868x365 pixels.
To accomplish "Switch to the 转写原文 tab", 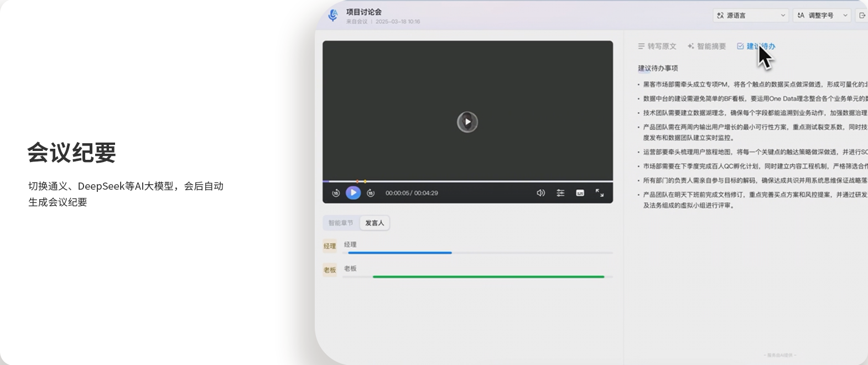I will click(x=657, y=46).
